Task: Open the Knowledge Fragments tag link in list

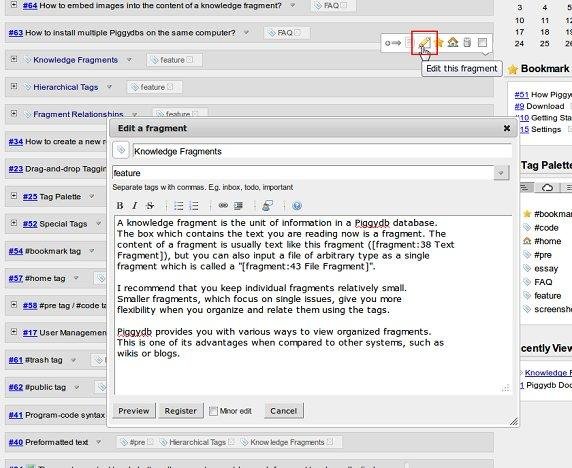Action: pos(76,60)
